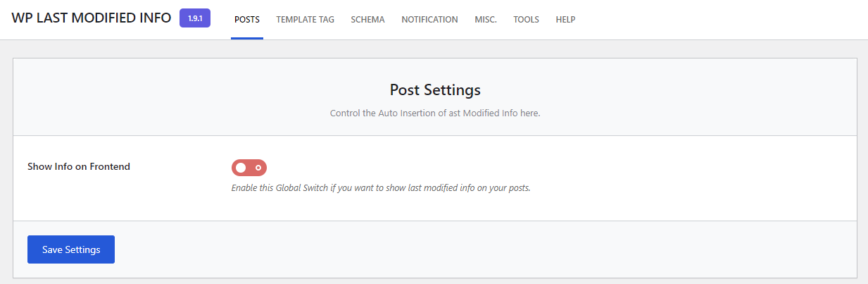The height and width of the screenshot is (284, 868).
Task: Open the Tools tab
Action: click(x=526, y=20)
